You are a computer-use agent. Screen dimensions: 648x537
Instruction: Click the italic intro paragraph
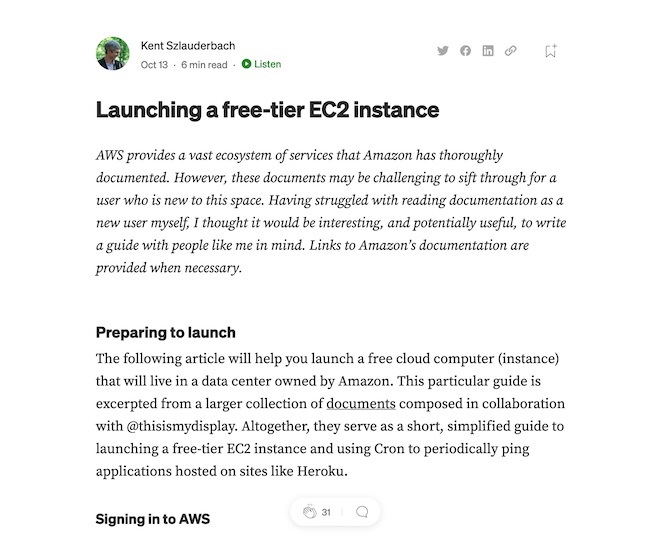click(x=331, y=212)
